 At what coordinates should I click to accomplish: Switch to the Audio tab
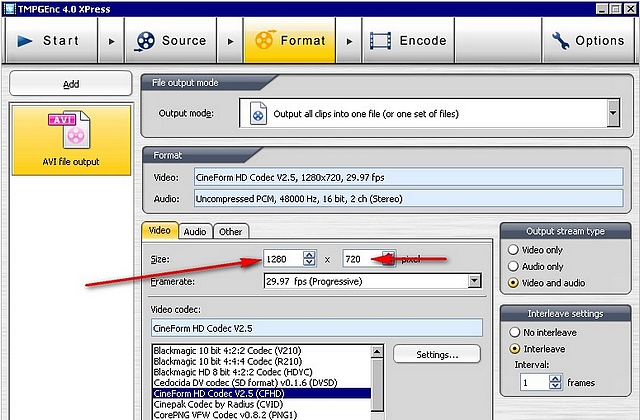coord(195,231)
